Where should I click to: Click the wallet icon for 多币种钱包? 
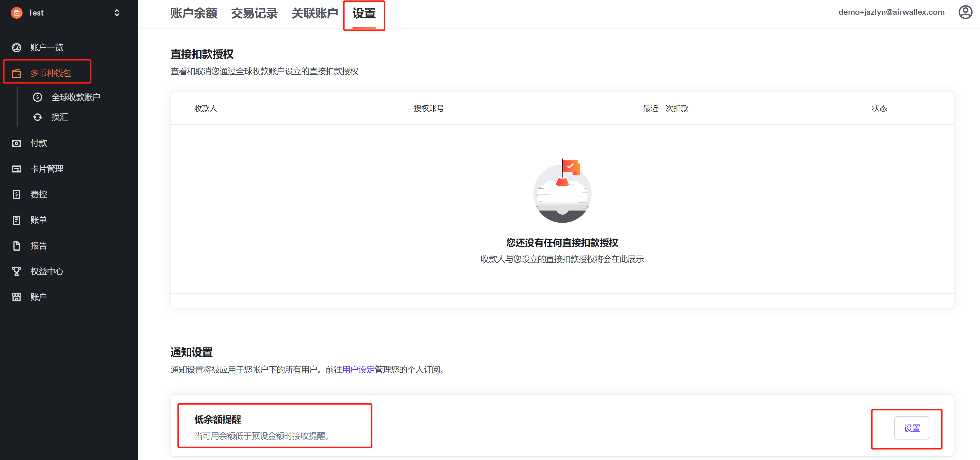point(16,73)
